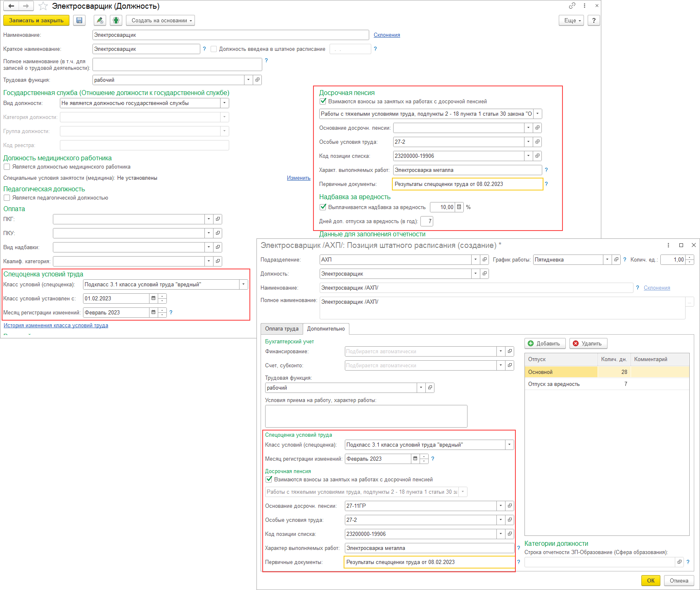Open Код позиции списка item in Должность form
The height and width of the screenshot is (590, 700).
point(537,156)
